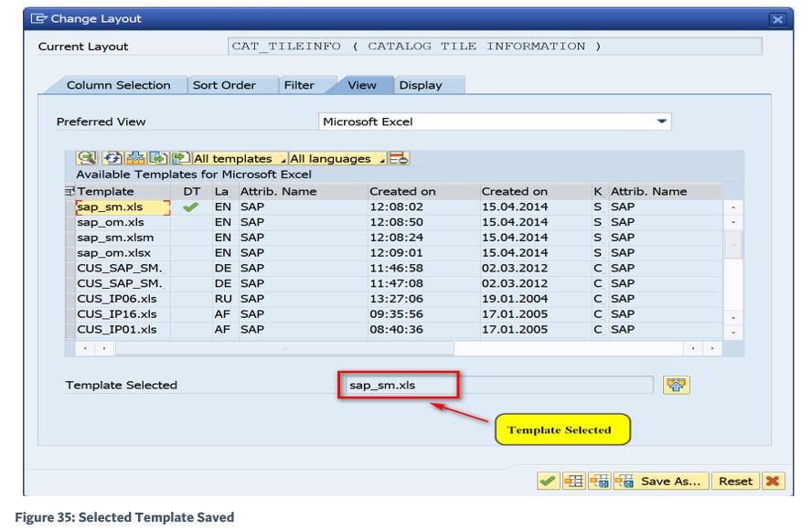The image size is (812, 530).
Task: Click the copy template icon in toolbar
Action: [158, 158]
